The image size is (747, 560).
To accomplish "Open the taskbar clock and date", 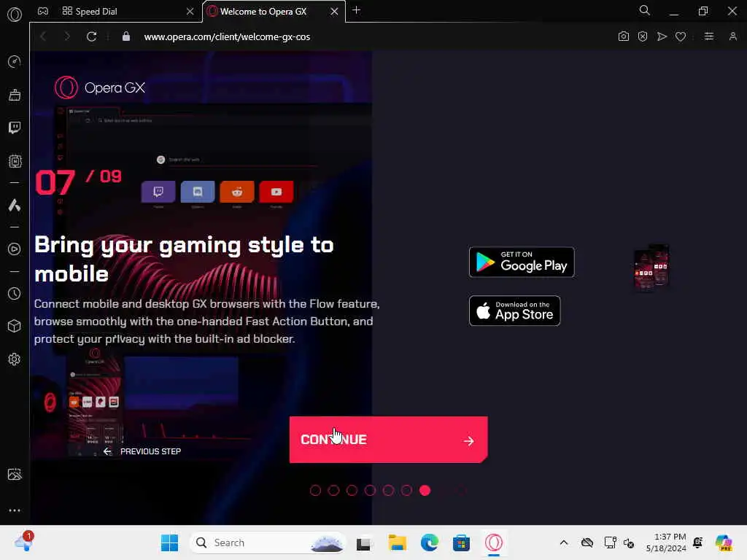I will point(666,542).
